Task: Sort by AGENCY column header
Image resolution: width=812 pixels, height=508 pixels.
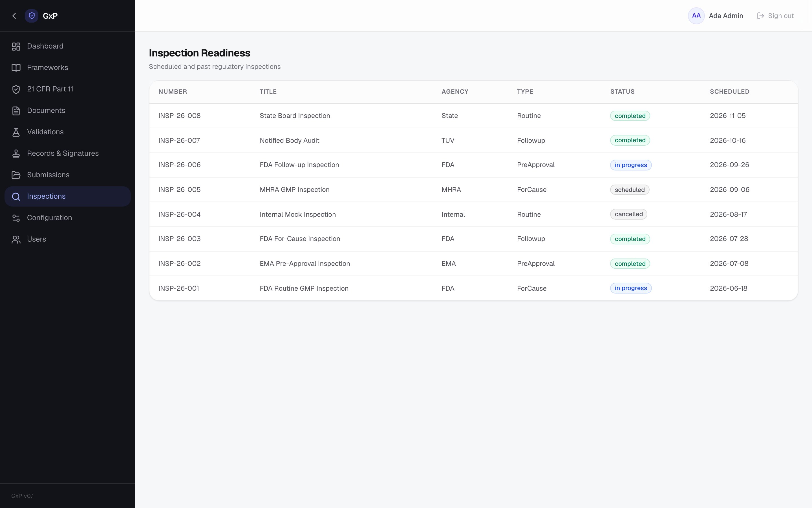Action: coord(455,92)
